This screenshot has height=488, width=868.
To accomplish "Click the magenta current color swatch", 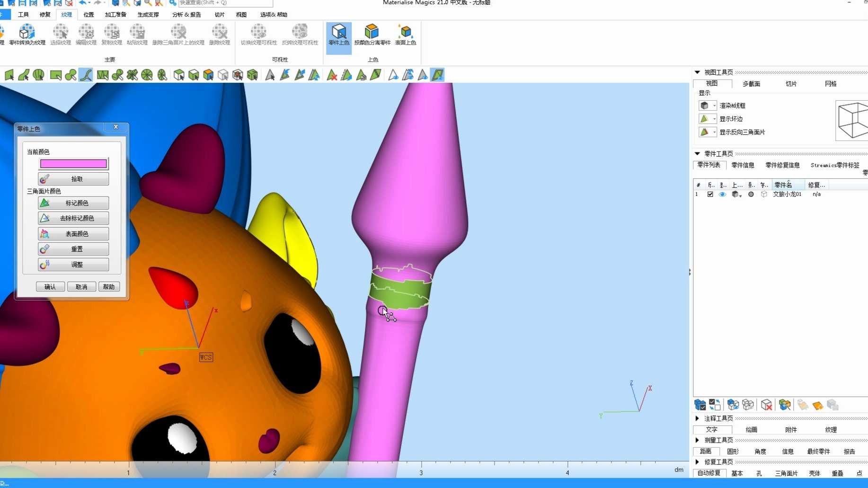I will click(73, 164).
